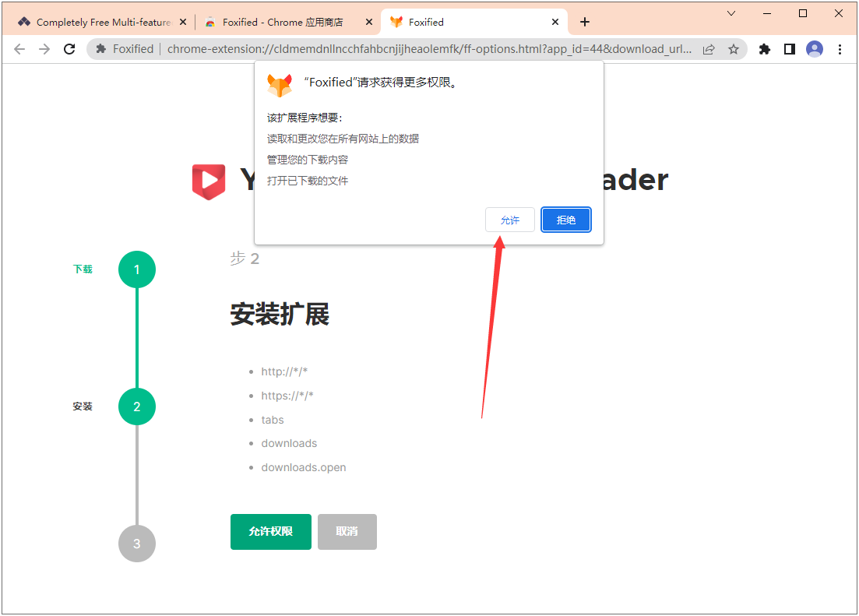859x616 pixels.
Task: Open the Extensions puzzle icon
Action: click(x=764, y=49)
